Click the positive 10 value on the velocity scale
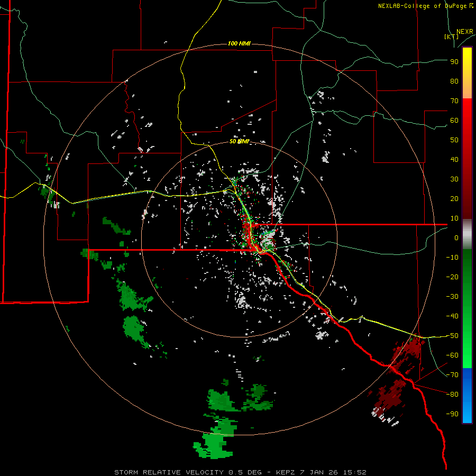Viewport: 476px width, 476px height. (x=454, y=218)
